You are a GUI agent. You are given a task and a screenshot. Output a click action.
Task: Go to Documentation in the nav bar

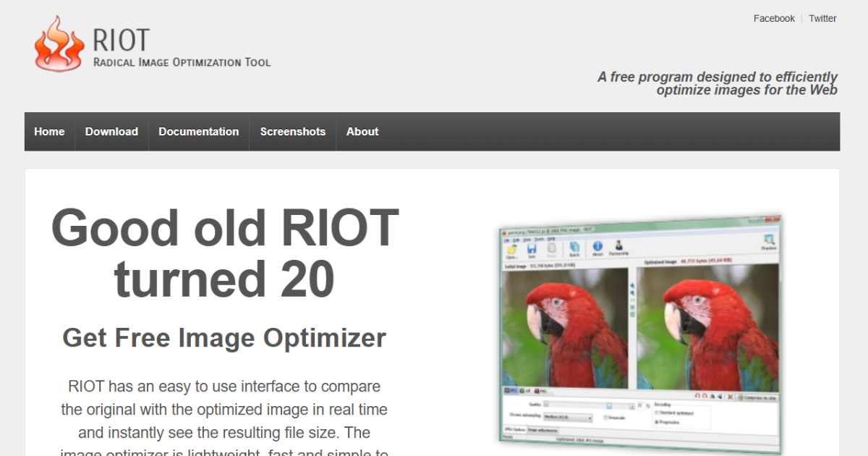click(x=198, y=132)
